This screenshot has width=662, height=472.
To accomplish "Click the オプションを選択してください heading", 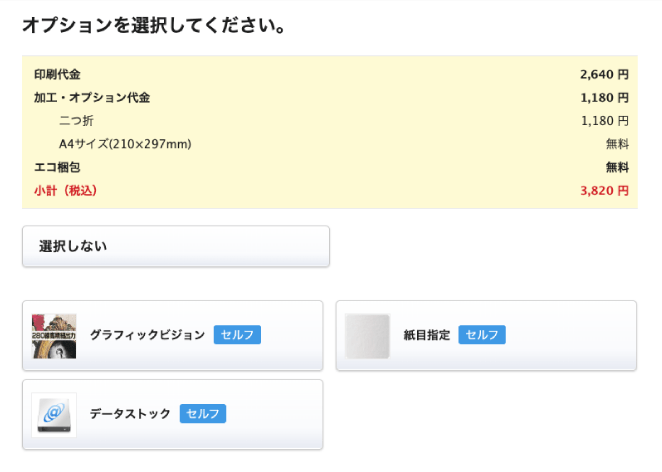I will 154,26.
